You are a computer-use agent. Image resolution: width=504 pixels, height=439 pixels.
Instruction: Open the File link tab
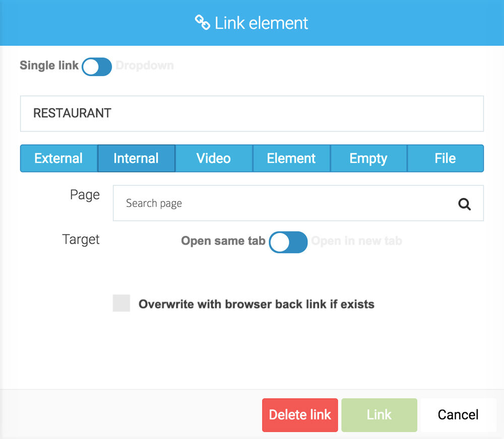tap(446, 158)
